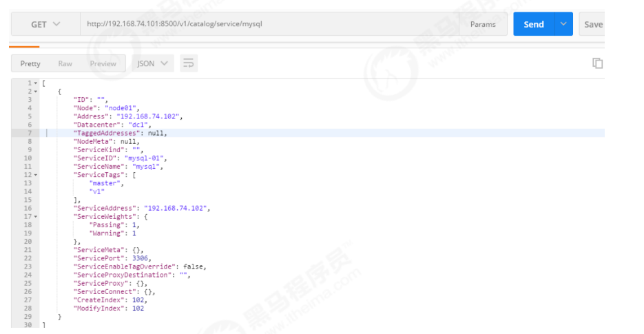Collapse the root array at line 1
The width and height of the screenshot is (644, 334).
[x=36, y=83]
